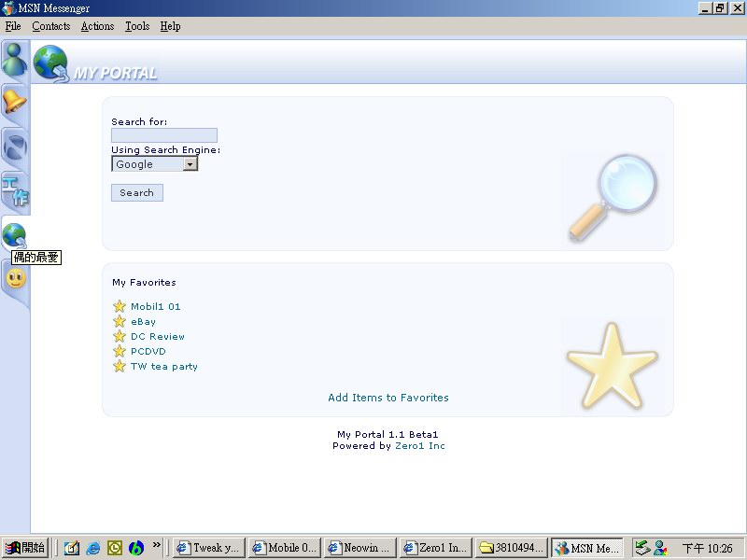This screenshot has width=747, height=560.
Task: Open the TW tea party favorite link
Action: coord(164,367)
